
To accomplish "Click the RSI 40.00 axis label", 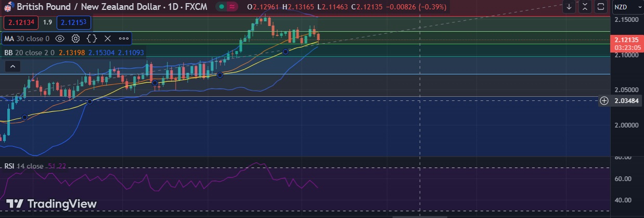I will [623, 200].
